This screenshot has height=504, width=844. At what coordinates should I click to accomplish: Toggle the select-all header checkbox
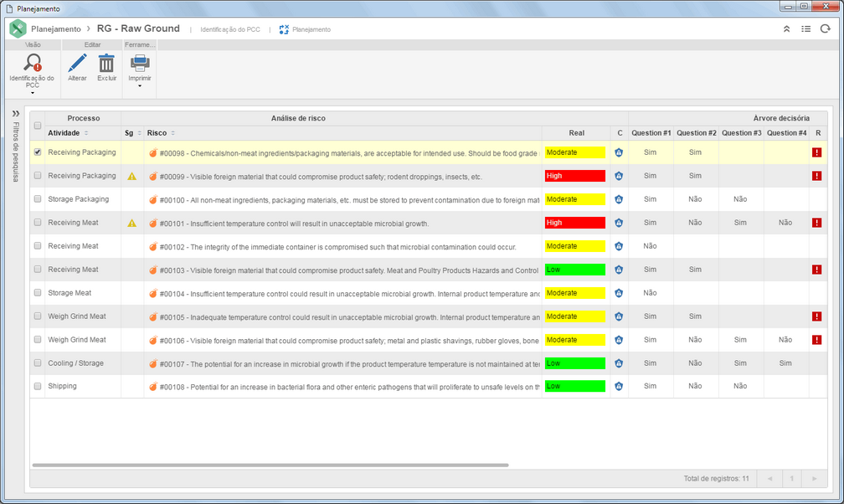click(38, 126)
